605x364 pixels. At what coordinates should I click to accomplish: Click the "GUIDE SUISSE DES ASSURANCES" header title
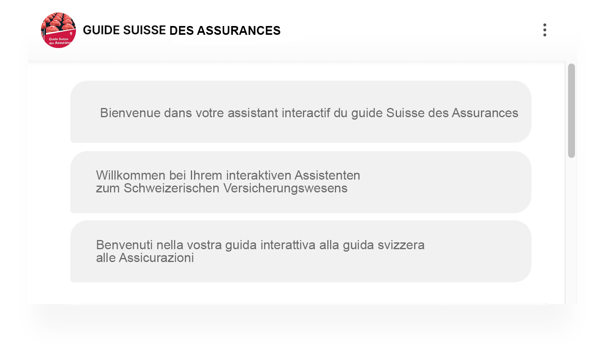pyautogui.click(x=182, y=30)
